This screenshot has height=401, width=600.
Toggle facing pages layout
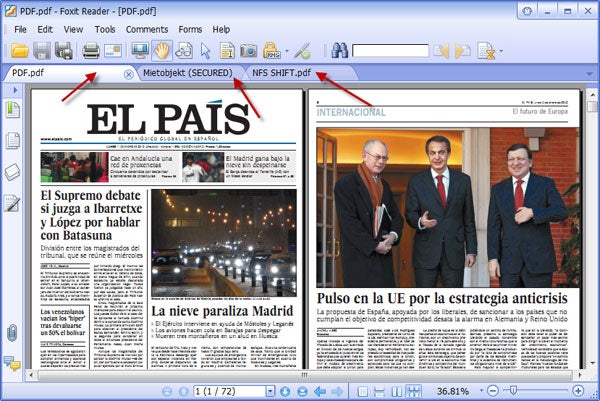click(x=398, y=390)
